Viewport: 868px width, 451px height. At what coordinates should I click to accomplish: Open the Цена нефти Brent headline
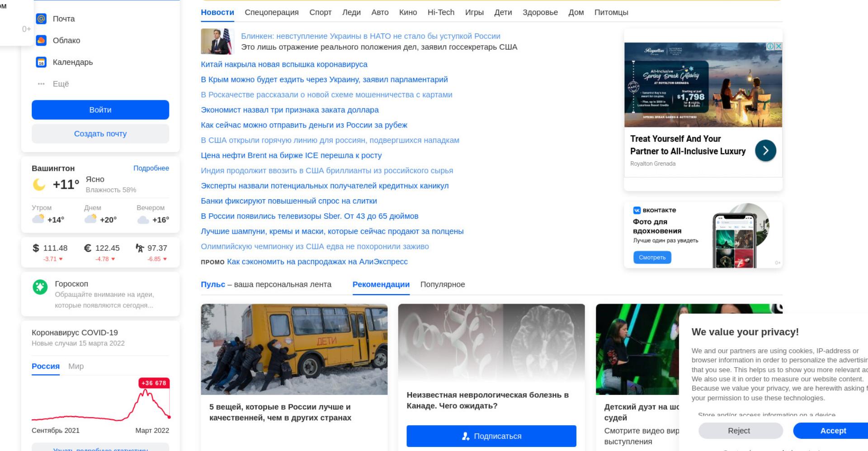pos(291,155)
